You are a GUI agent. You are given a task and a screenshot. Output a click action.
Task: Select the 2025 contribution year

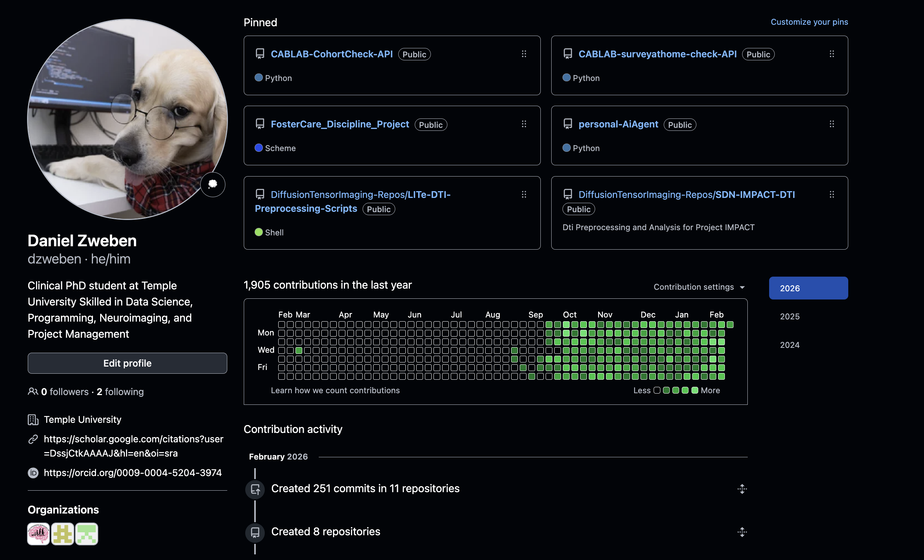tap(790, 316)
